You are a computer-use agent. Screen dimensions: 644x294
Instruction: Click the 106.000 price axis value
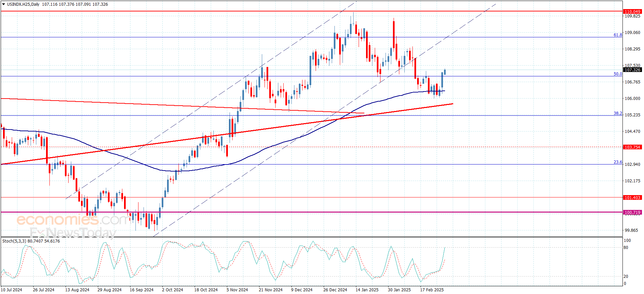[x=632, y=99]
